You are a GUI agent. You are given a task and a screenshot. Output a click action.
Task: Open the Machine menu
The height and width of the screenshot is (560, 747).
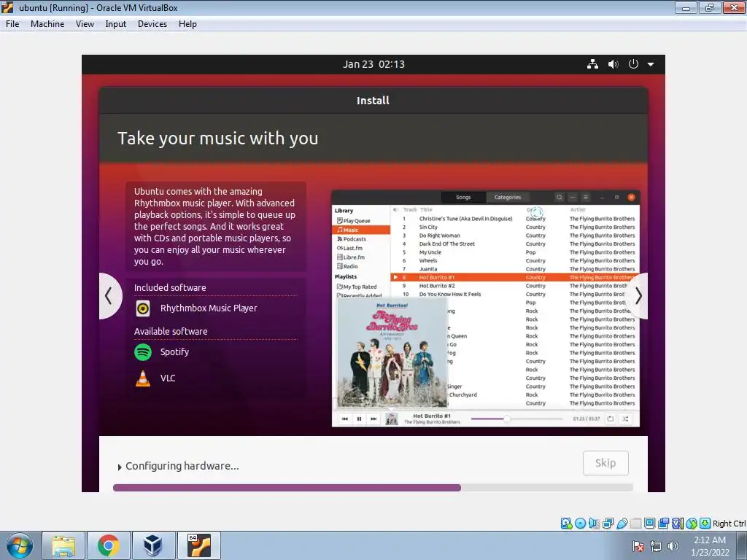pyautogui.click(x=47, y=24)
